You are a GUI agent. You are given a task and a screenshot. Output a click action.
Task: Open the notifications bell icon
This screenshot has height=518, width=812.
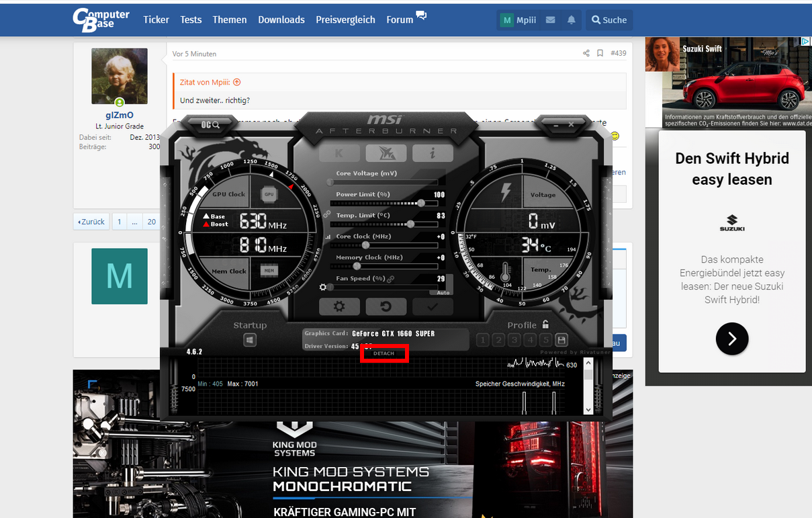572,20
